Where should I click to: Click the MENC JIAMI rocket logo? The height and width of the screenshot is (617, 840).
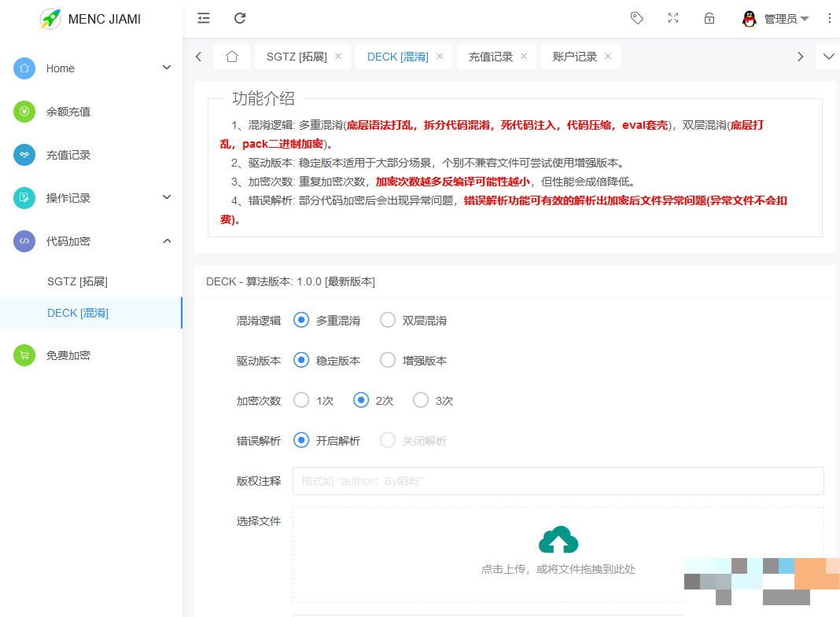(50, 19)
